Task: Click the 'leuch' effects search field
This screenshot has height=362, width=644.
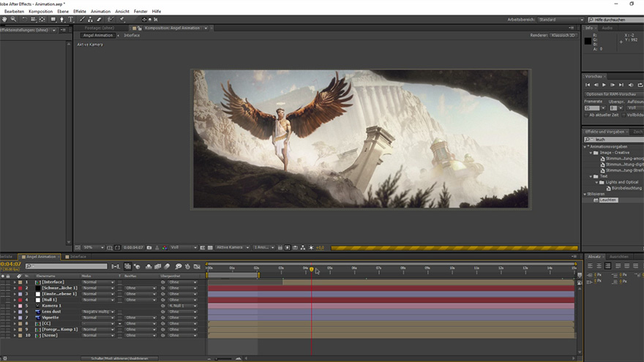Action: click(x=607, y=139)
